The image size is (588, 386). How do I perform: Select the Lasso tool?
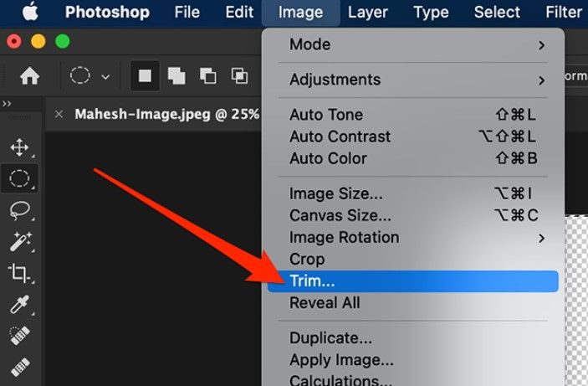[20, 210]
